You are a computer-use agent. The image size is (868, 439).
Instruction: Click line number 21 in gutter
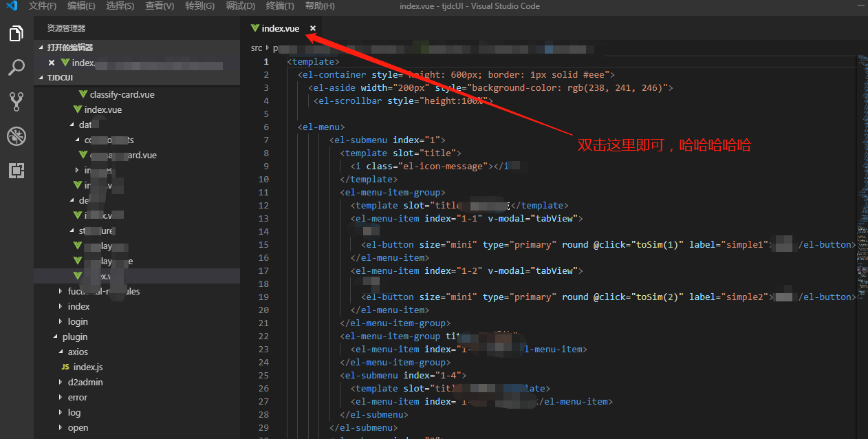point(264,323)
